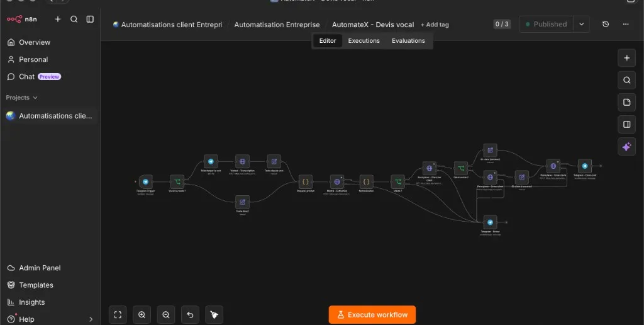This screenshot has width=644, height=325.
Task: Select the Valide ? switch node
Action: pyautogui.click(x=397, y=181)
